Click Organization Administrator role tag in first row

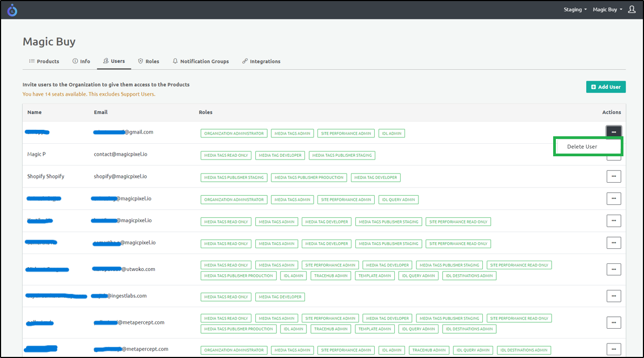click(234, 133)
